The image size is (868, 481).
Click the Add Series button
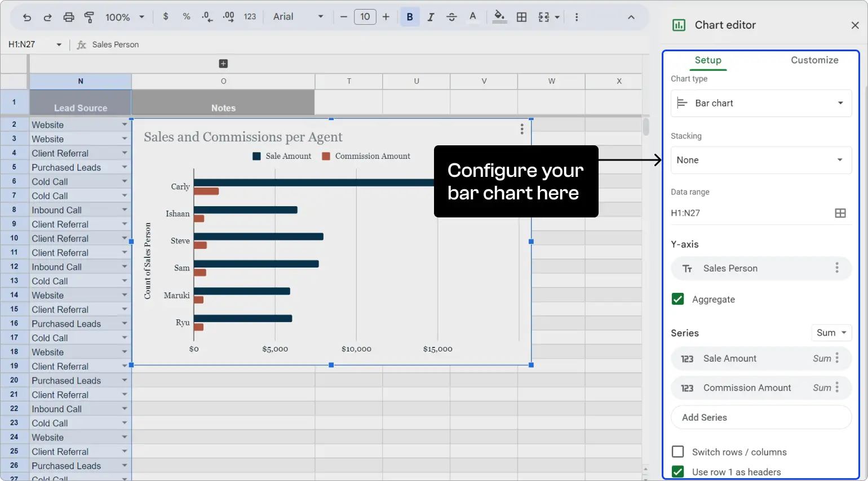761,417
